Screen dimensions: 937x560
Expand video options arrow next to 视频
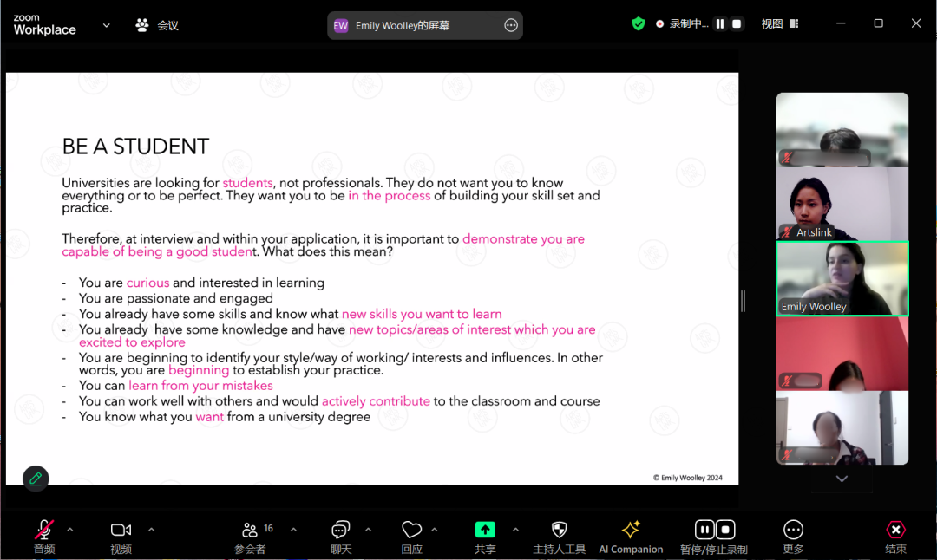click(151, 530)
